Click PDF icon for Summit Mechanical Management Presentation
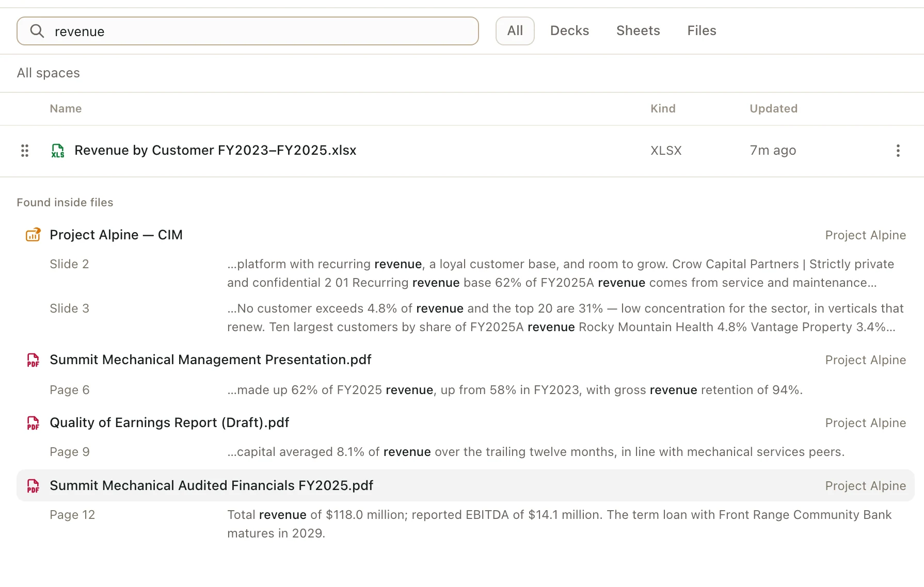This screenshot has height=587, width=924. (33, 360)
